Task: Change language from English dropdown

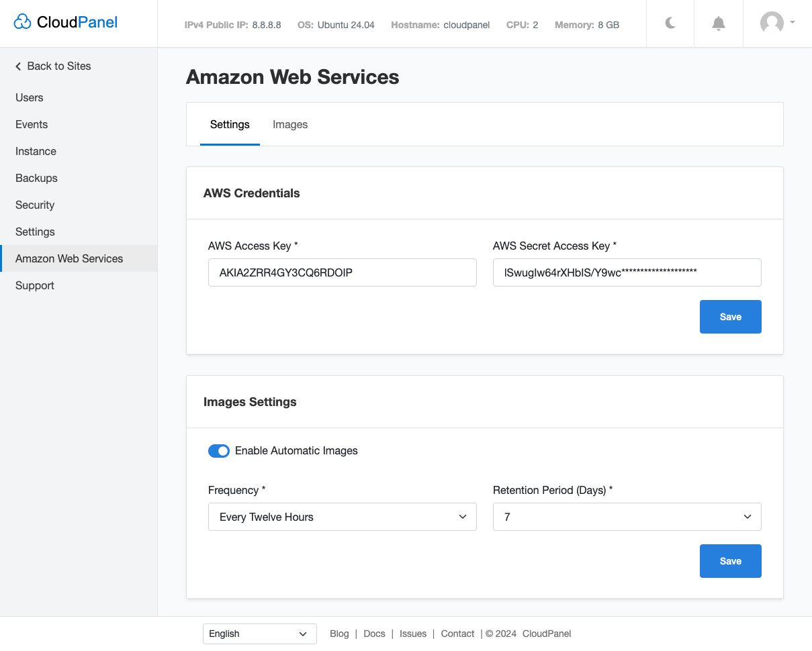Action: click(259, 634)
